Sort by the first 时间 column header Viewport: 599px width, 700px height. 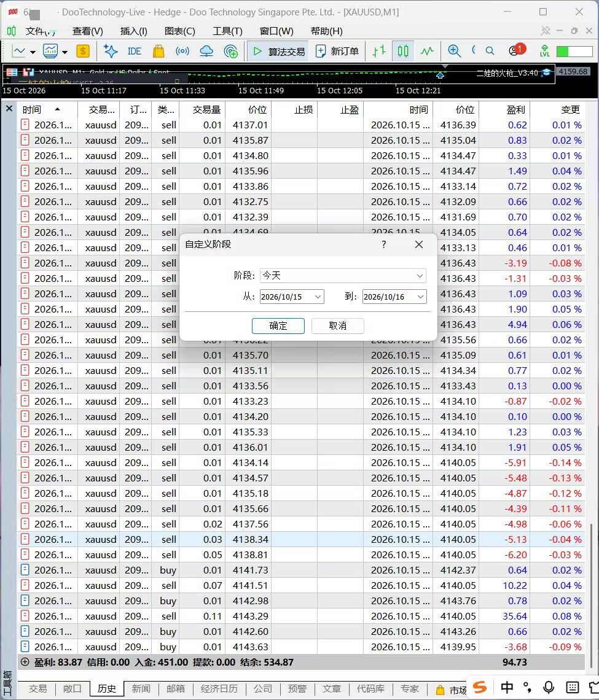[47, 109]
